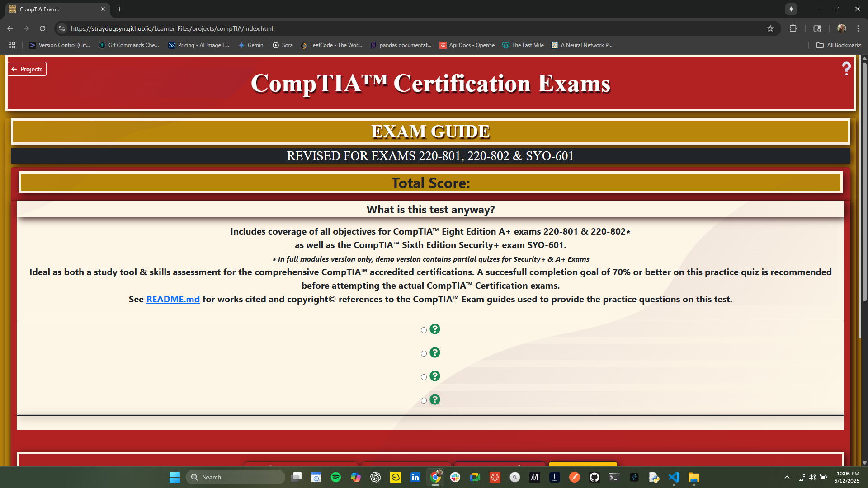Open The Last Mile bookmark
868x488 pixels.
click(523, 45)
